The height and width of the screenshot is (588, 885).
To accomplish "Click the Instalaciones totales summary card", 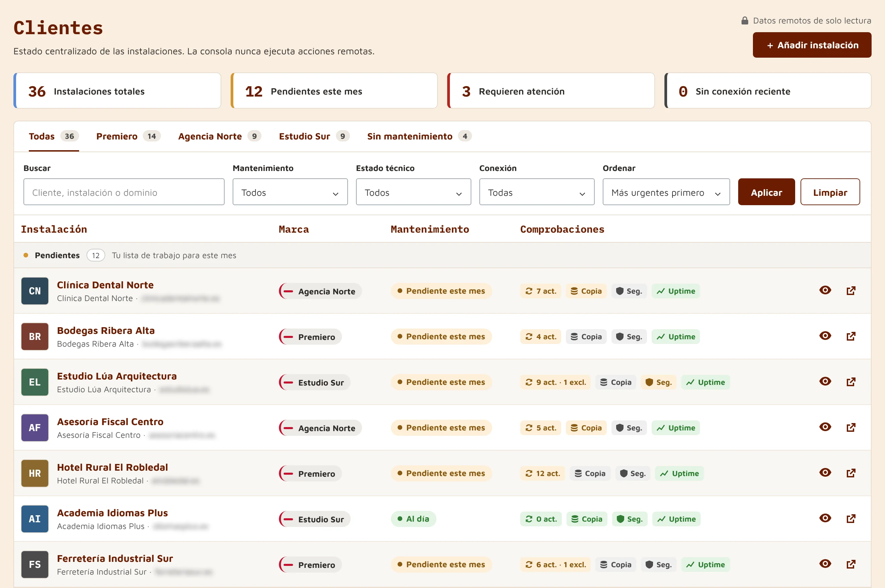I will click(117, 91).
